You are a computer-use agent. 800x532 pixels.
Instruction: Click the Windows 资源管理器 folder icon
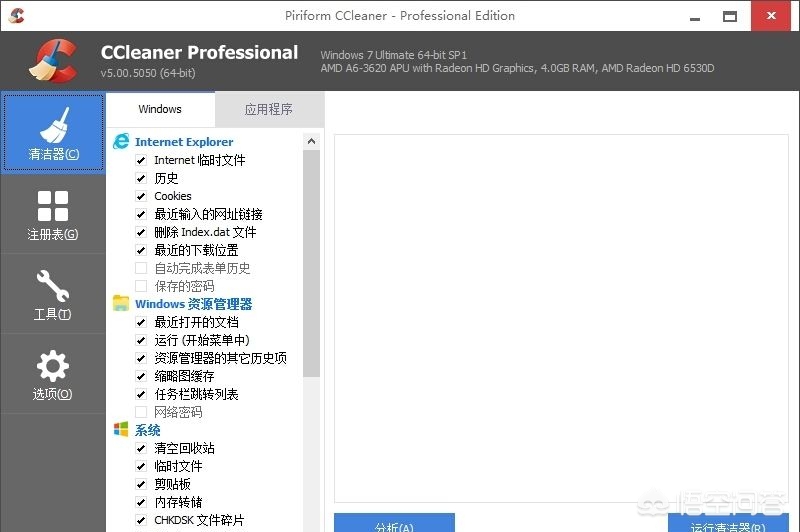point(121,303)
